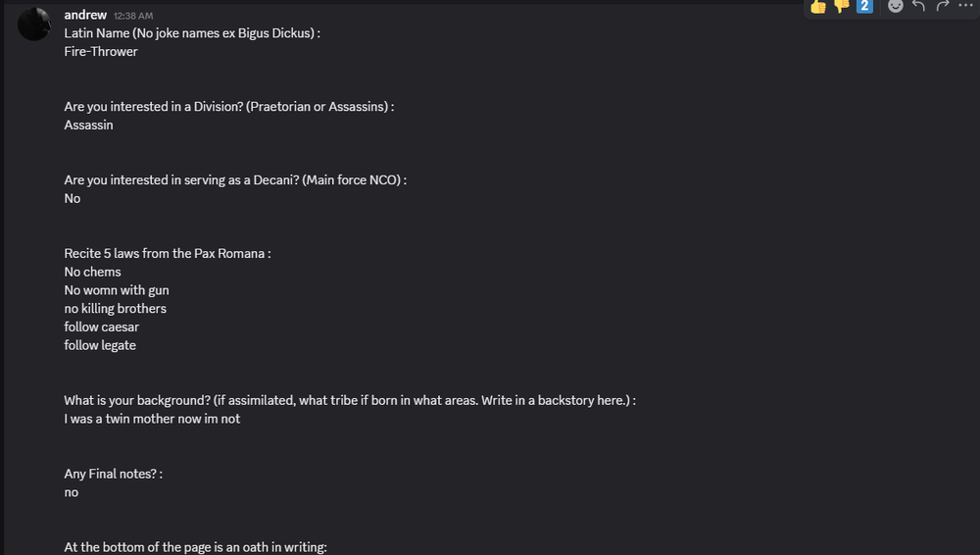Click the oath in writing line
This screenshot has width=980, height=555.
pyautogui.click(x=195, y=547)
